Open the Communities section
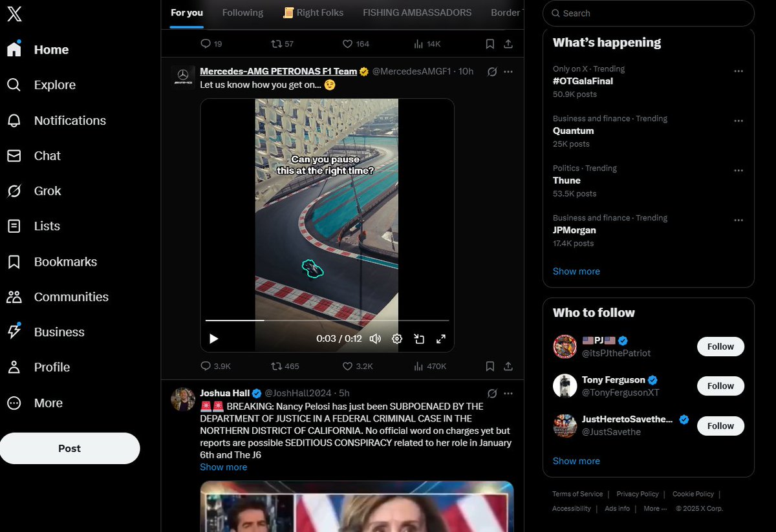 pos(71,297)
